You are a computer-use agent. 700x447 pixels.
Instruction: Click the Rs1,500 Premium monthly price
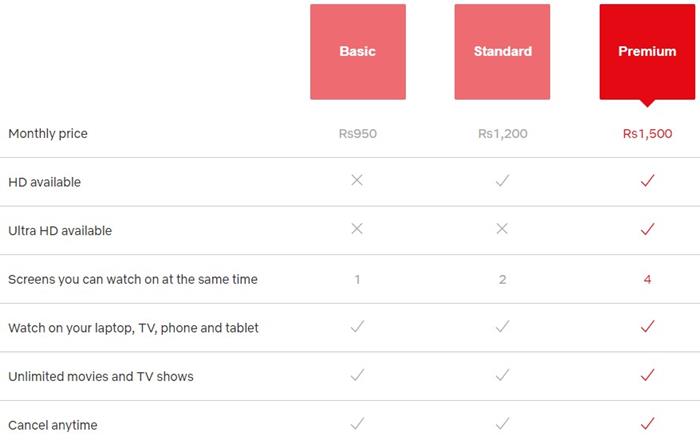(647, 133)
